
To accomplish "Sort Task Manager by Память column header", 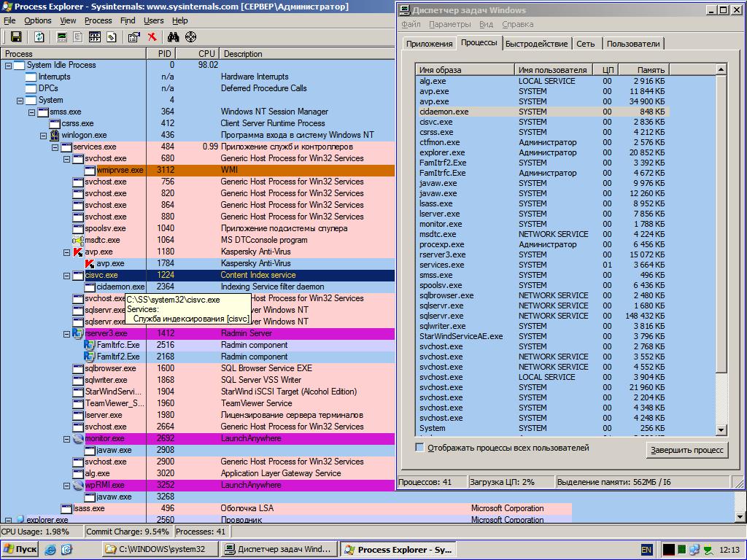I will [643, 70].
